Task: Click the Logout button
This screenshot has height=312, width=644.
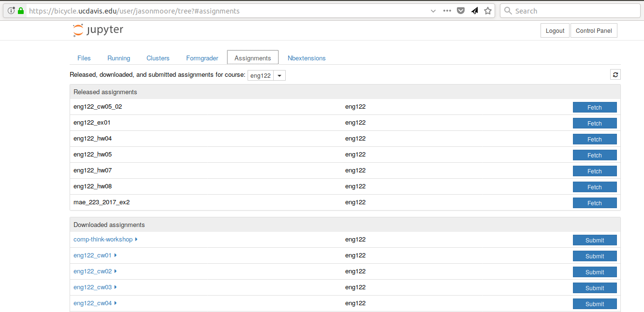Action: coord(555,30)
